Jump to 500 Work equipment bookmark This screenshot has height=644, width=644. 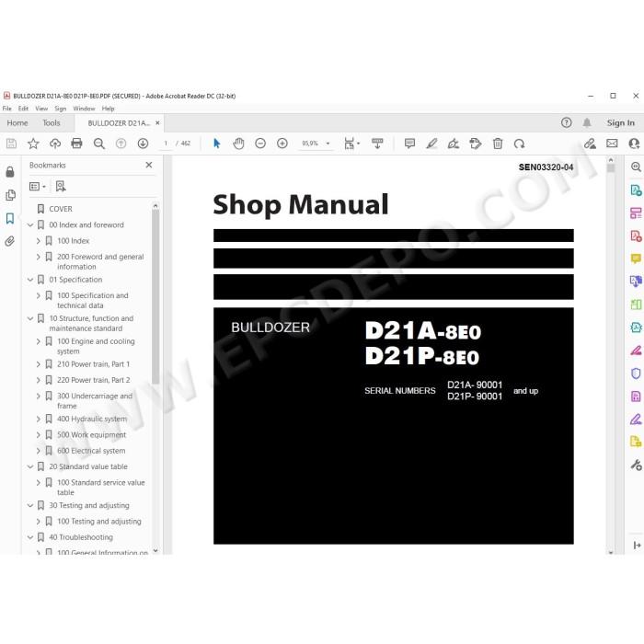92,435
